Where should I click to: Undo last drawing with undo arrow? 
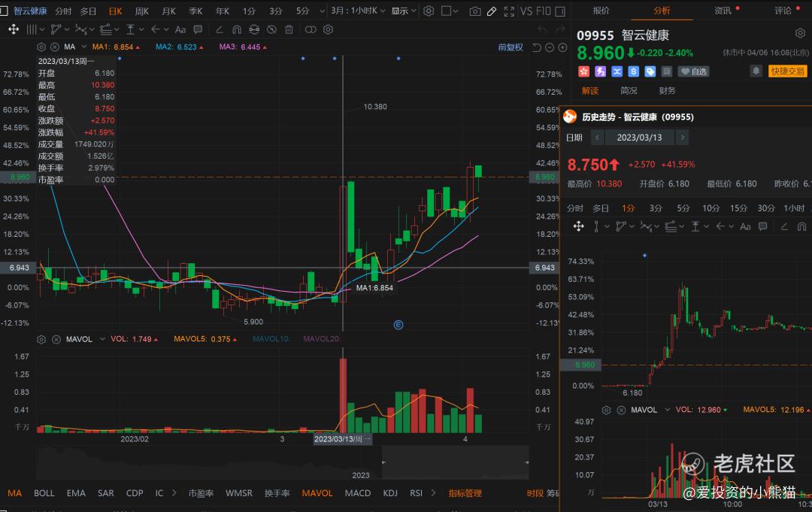click(542, 29)
